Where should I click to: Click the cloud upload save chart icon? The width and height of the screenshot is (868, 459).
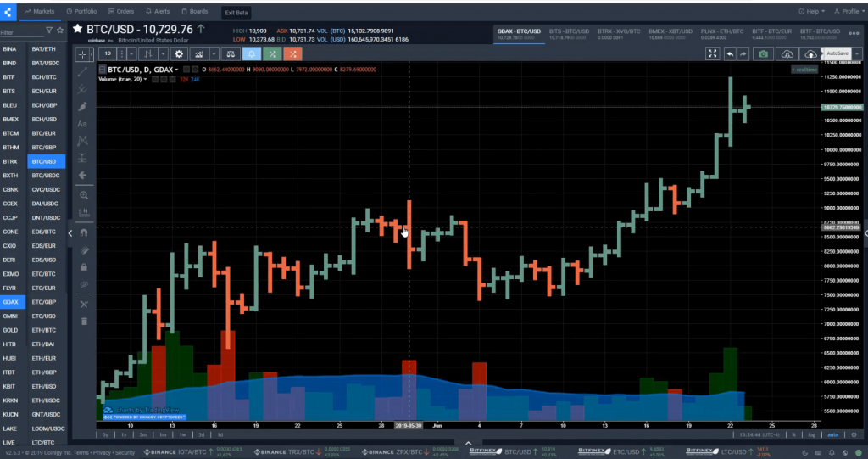(810, 53)
